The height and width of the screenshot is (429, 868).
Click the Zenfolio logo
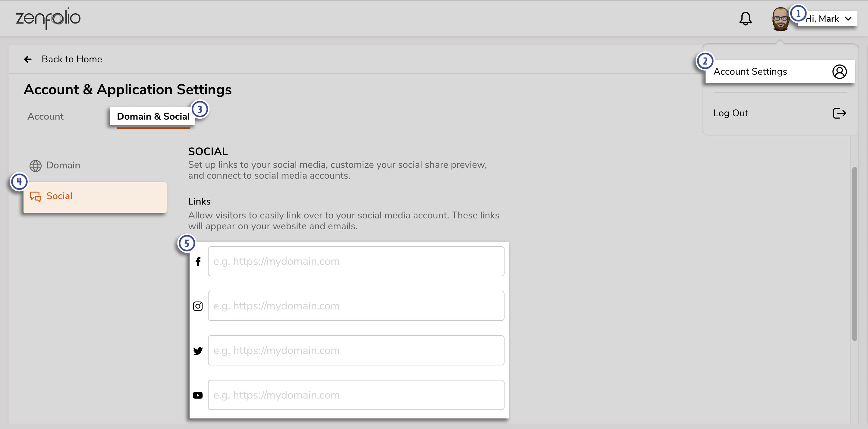coord(48,18)
